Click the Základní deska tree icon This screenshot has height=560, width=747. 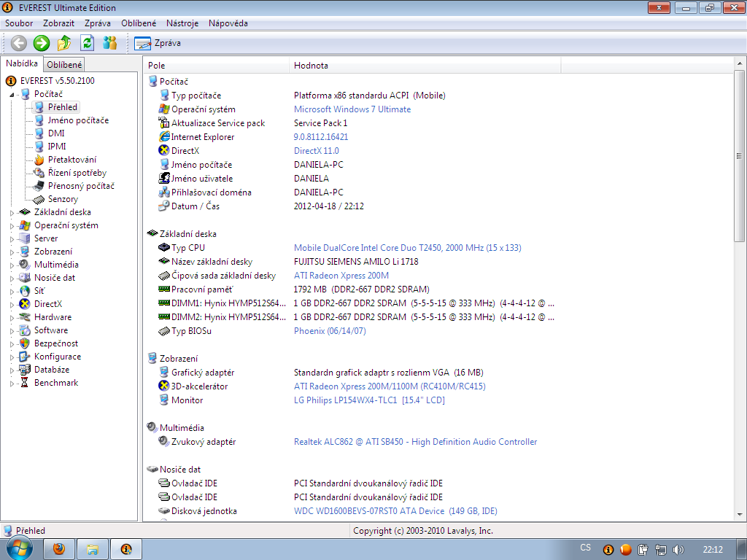pyautogui.click(x=25, y=212)
